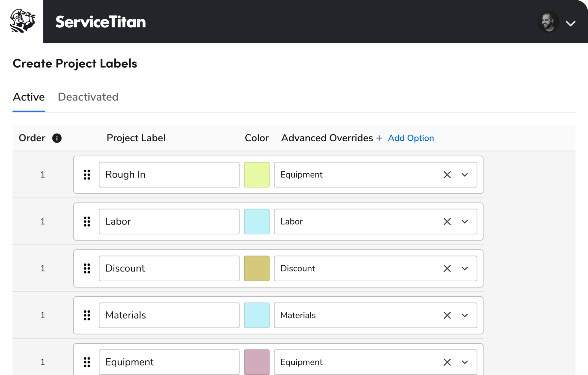
Task: Open the pink color swatch for Equipment
Action: pyautogui.click(x=257, y=362)
